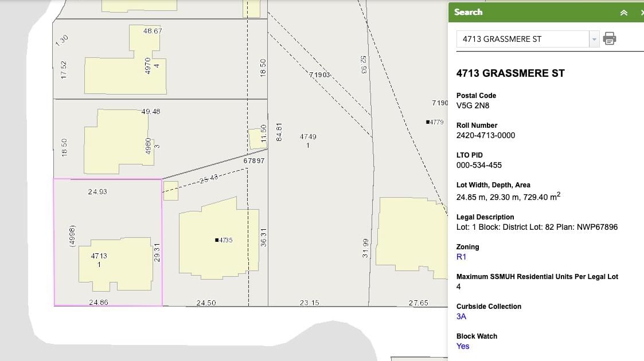Click the 25.43 dashed easement dimension label

pos(209,179)
